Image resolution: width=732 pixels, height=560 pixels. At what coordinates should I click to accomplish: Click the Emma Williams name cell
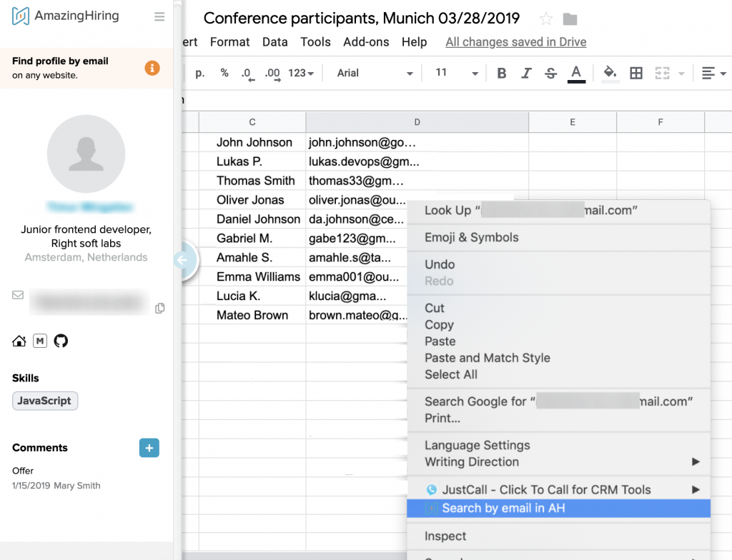point(252,276)
